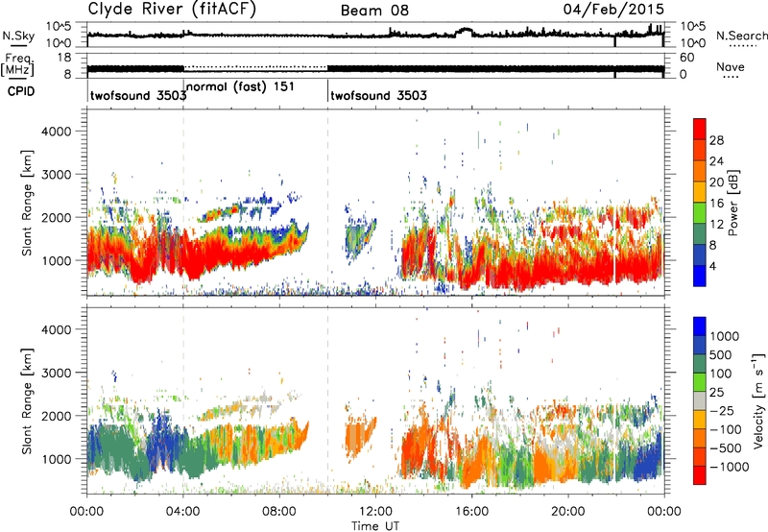This screenshot has height=532, width=768.
Task: Select the red bottom segment of Velocity colorbar
Action: click(x=700, y=475)
